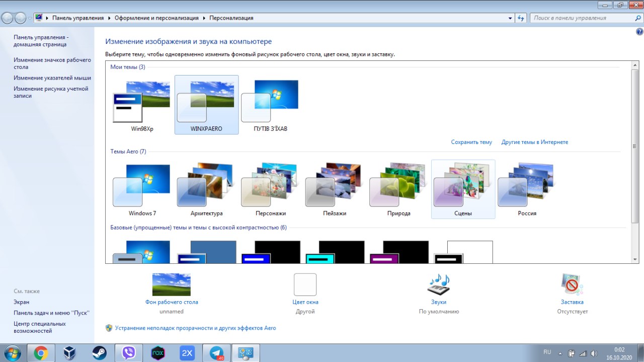Click the volume speaker tray icon
The image size is (644, 362).
(x=594, y=353)
